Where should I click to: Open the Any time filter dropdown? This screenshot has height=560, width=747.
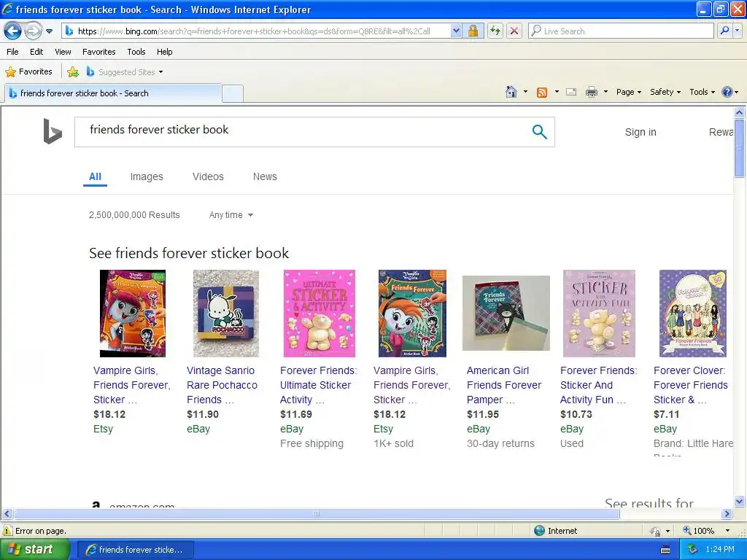[x=231, y=215]
